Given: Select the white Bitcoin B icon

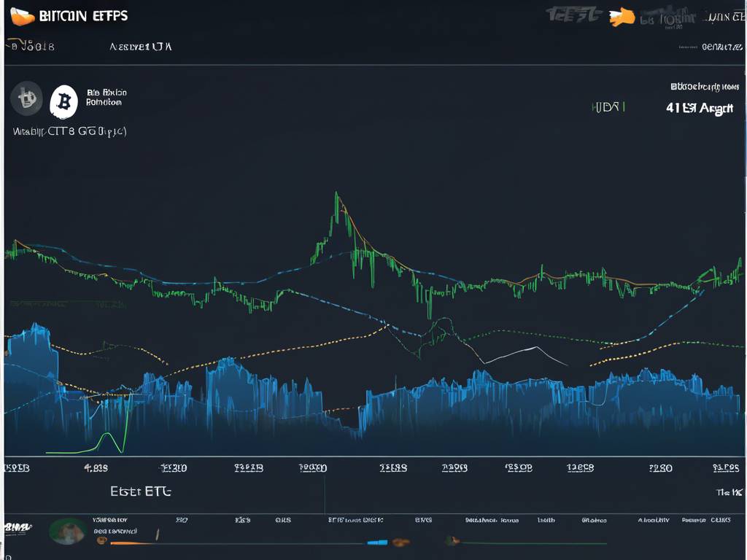Looking at the screenshot, I should point(64,101).
